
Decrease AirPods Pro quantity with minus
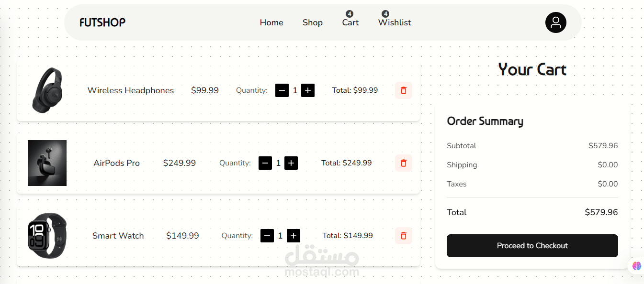point(265,163)
